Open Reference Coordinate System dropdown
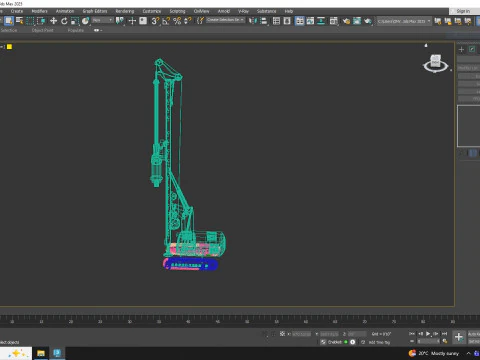The height and width of the screenshot is (360, 480). pyautogui.click(x=103, y=20)
